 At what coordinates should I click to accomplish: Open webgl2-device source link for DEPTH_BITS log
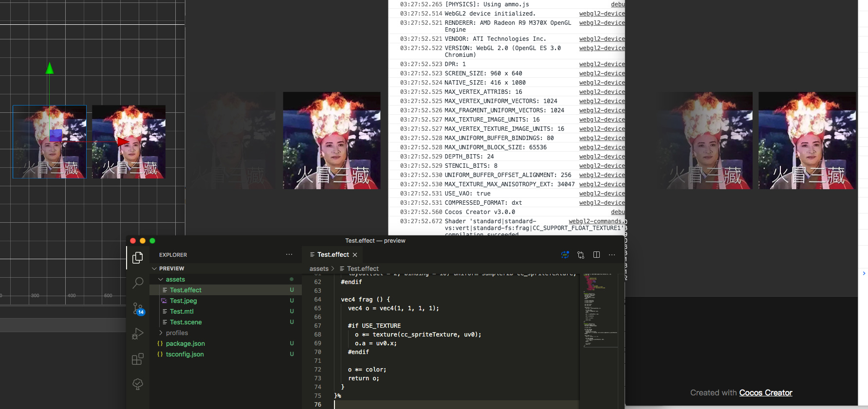(x=602, y=157)
